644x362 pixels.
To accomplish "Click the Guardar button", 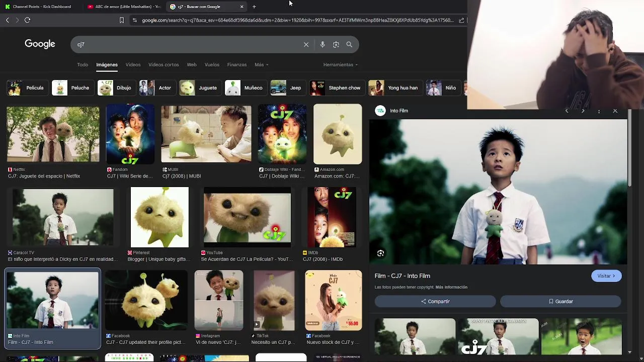I will [560, 301].
